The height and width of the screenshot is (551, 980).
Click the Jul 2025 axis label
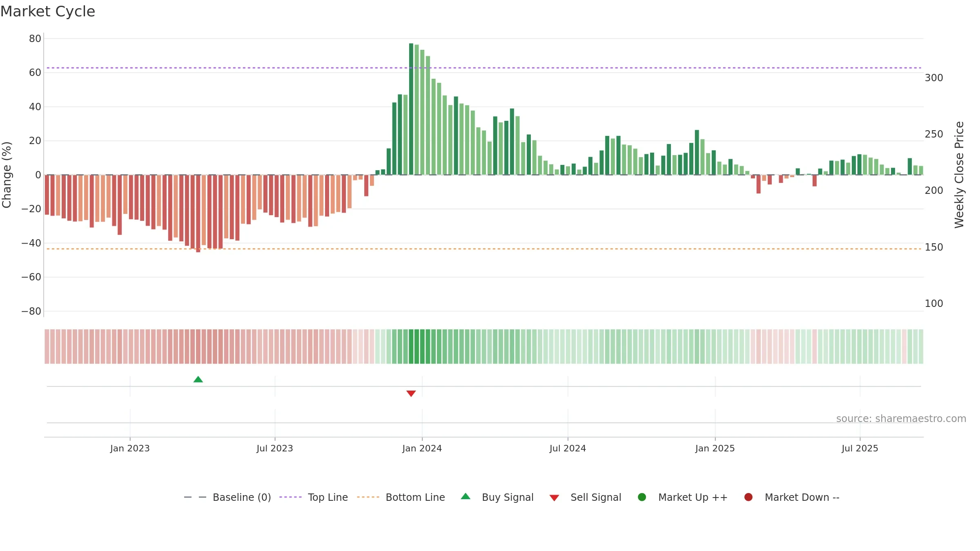[860, 449]
